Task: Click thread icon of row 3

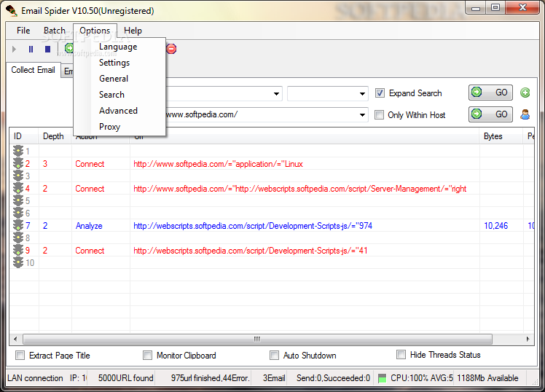Action: 18,176
